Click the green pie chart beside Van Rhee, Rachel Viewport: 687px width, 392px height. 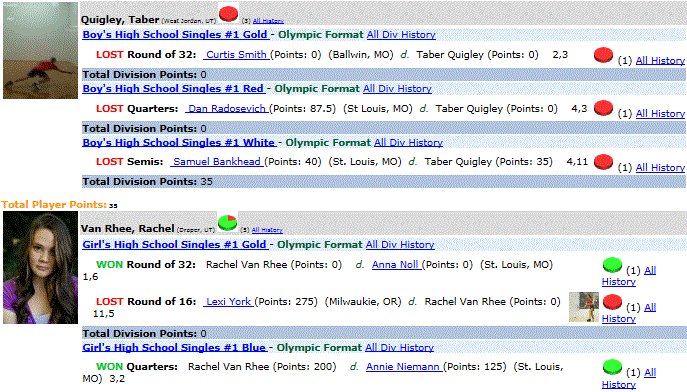tap(227, 222)
